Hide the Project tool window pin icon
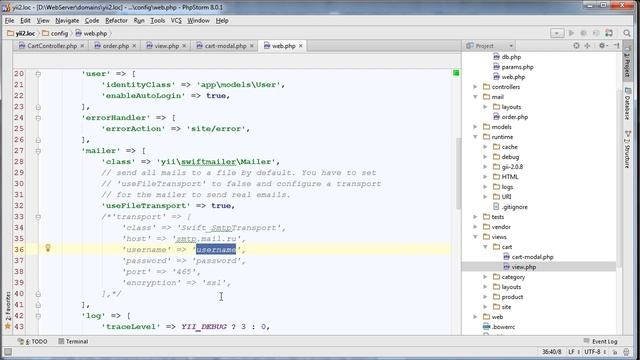The height and width of the screenshot is (360, 640). pyautogui.click(x=616, y=46)
